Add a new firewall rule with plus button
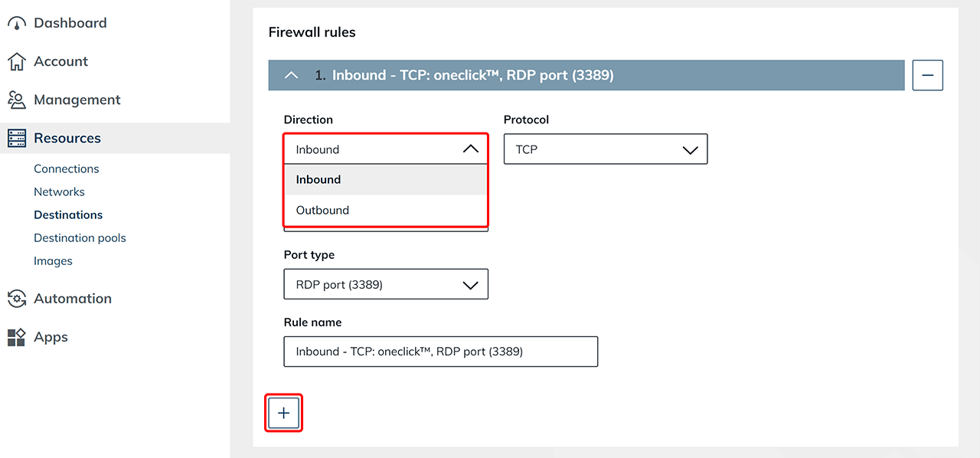The height and width of the screenshot is (458, 980). point(284,413)
